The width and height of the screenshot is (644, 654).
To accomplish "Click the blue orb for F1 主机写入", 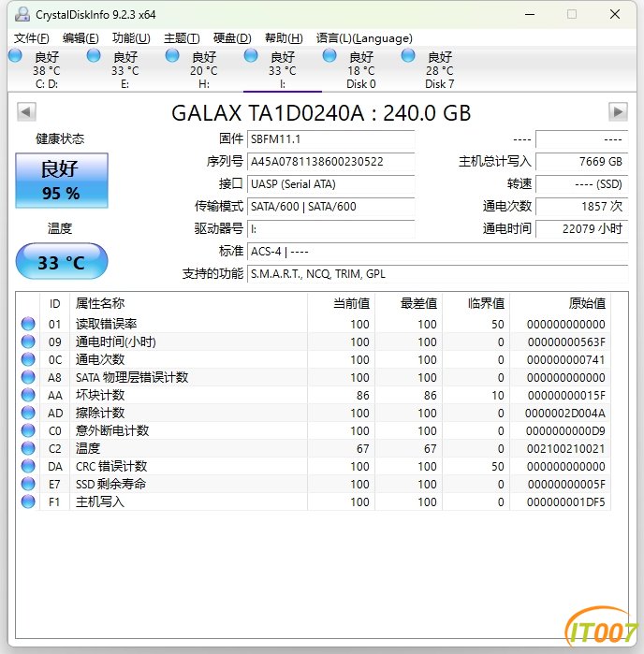I will pyautogui.click(x=28, y=501).
